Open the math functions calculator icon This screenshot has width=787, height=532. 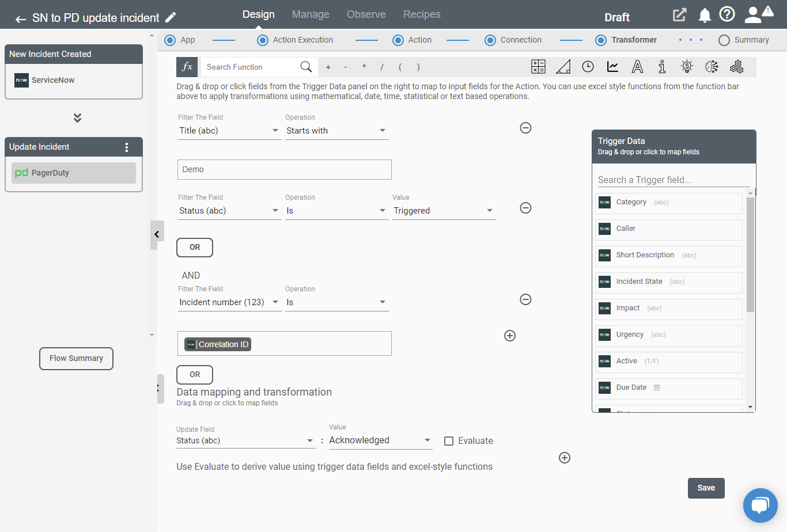(538, 67)
